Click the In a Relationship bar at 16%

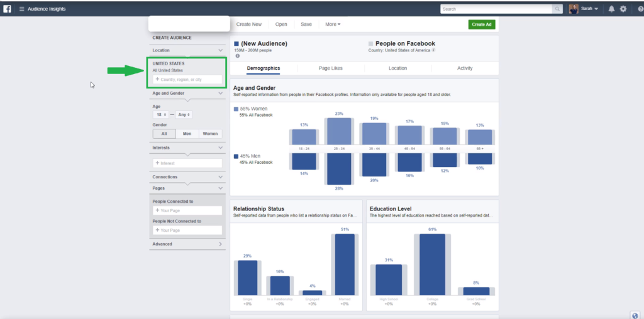point(280,285)
